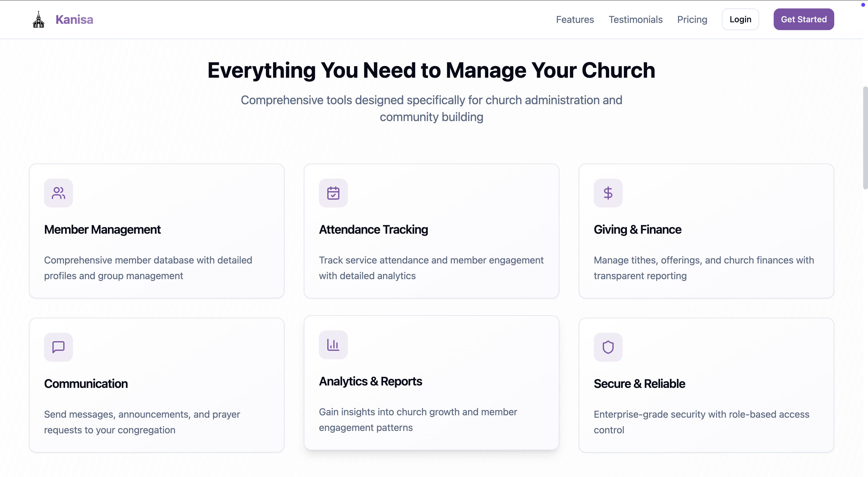Click the Communication chat bubble icon
Image resolution: width=868 pixels, height=477 pixels.
pyautogui.click(x=58, y=347)
